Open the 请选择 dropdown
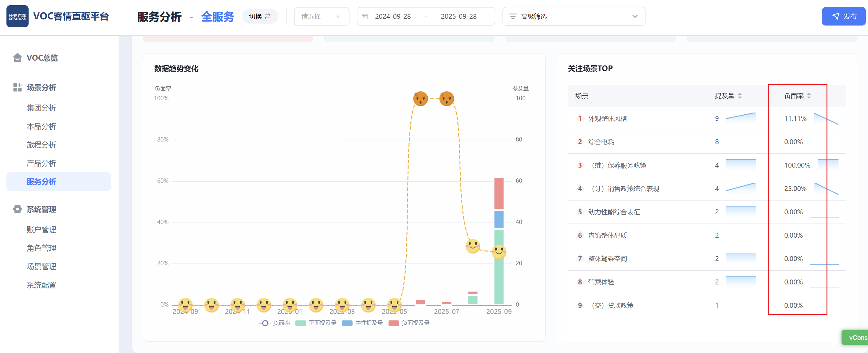The image size is (868, 353). tap(321, 17)
